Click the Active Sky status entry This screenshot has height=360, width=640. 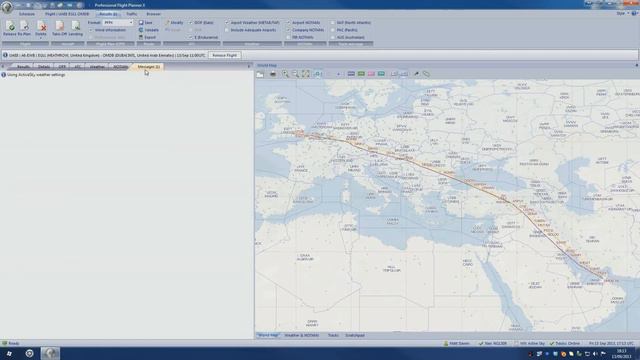[x=530, y=344]
